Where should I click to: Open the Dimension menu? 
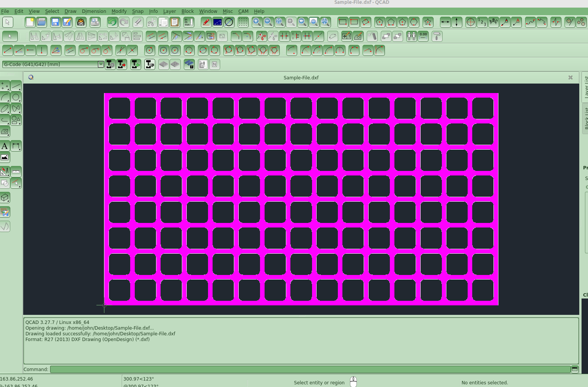94,11
